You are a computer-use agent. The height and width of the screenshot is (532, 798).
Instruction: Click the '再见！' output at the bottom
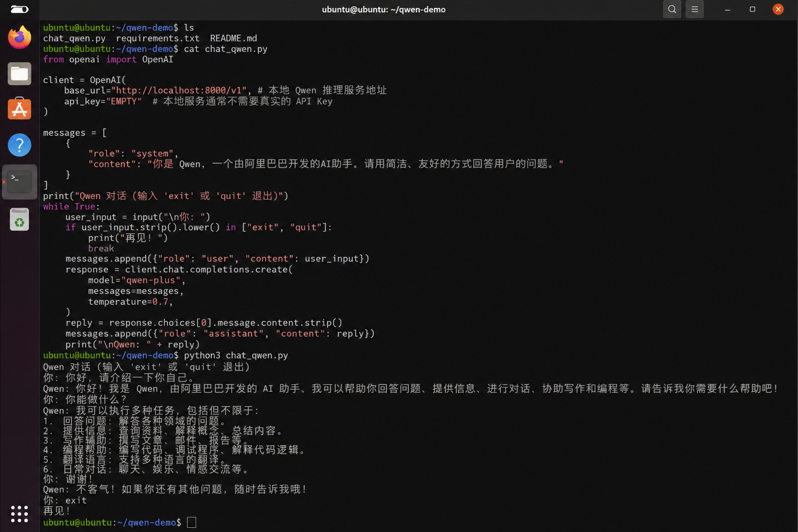[x=57, y=511]
